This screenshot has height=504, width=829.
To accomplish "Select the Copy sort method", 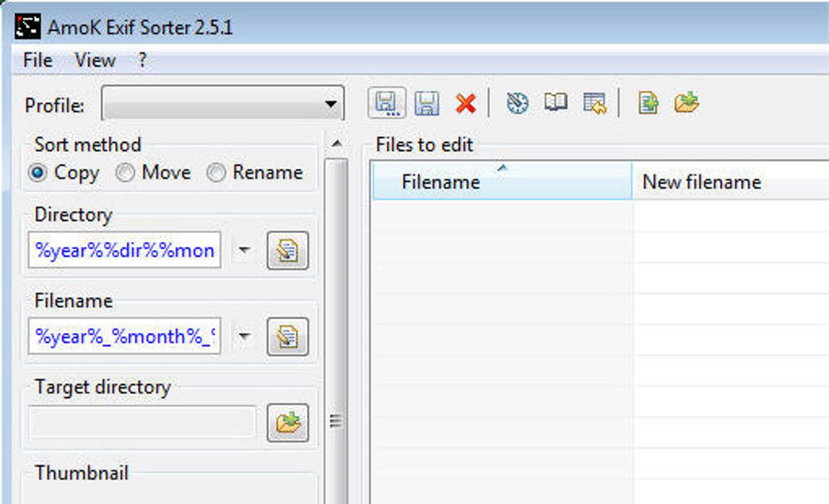I will pyautogui.click(x=64, y=172).
